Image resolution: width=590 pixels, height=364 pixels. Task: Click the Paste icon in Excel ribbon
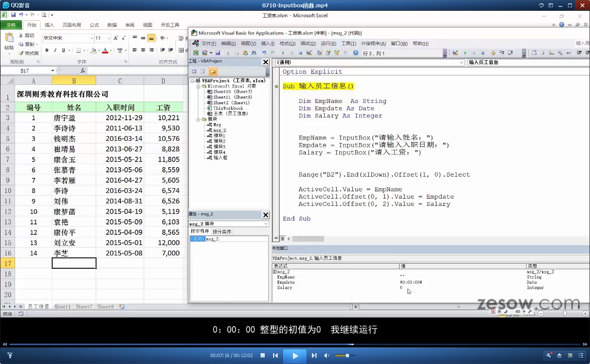pos(9,38)
